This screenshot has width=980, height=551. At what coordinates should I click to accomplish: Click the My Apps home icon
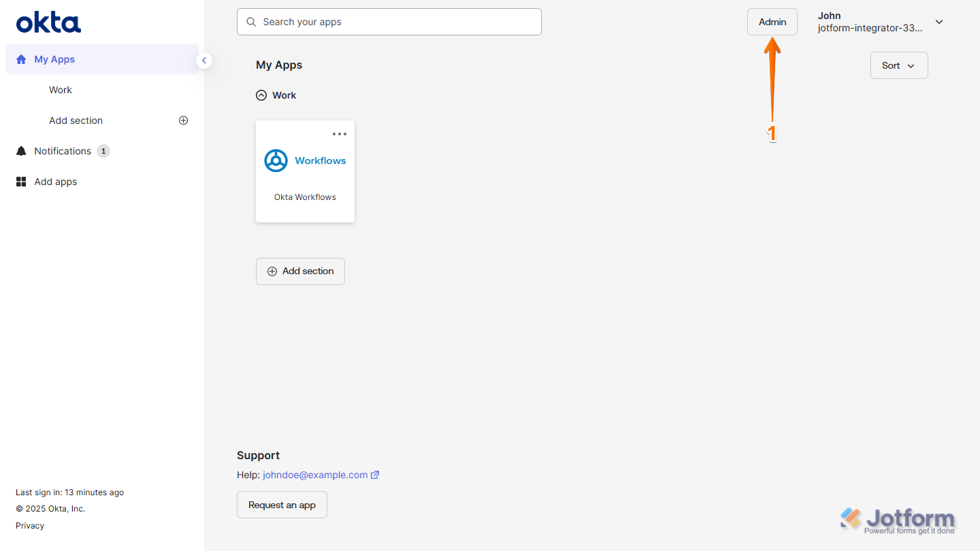21,59
